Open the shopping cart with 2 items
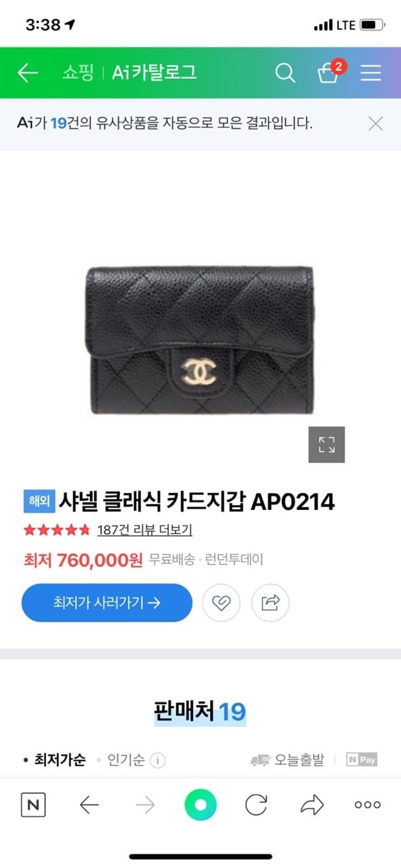Viewport: 401px width, 868px height. click(x=330, y=71)
